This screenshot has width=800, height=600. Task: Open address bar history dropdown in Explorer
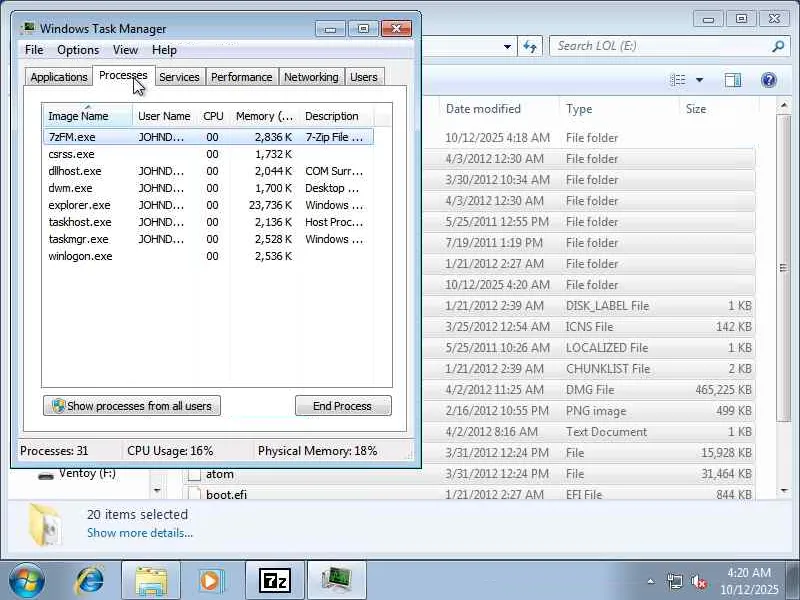point(507,46)
